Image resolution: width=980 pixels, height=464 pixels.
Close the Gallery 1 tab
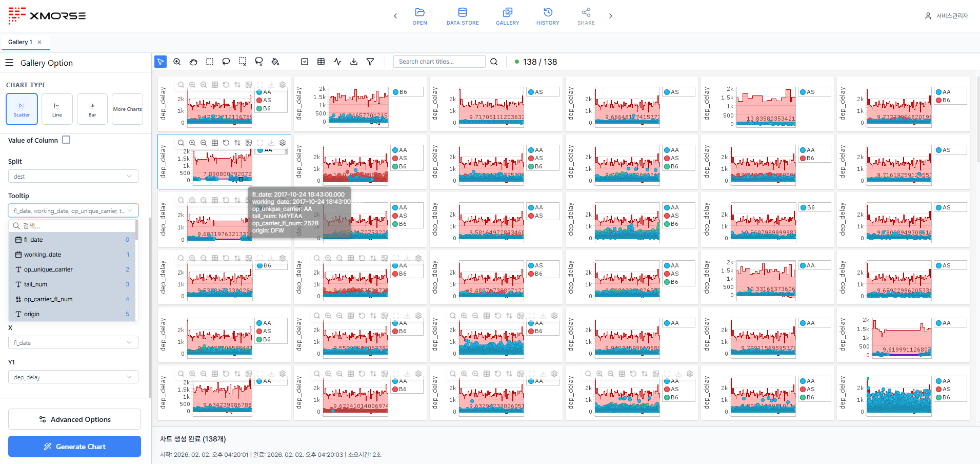[39, 42]
